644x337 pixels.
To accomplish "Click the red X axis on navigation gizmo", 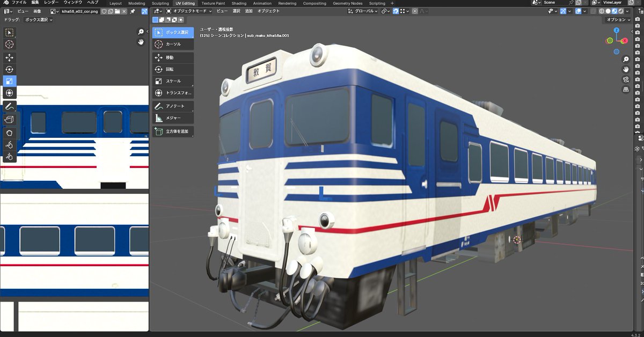I will coord(624,41).
